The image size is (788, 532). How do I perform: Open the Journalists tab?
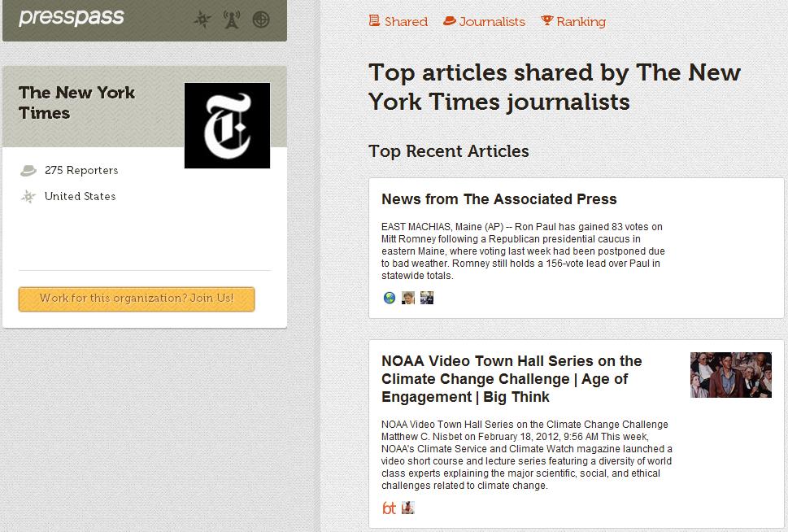coord(484,22)
